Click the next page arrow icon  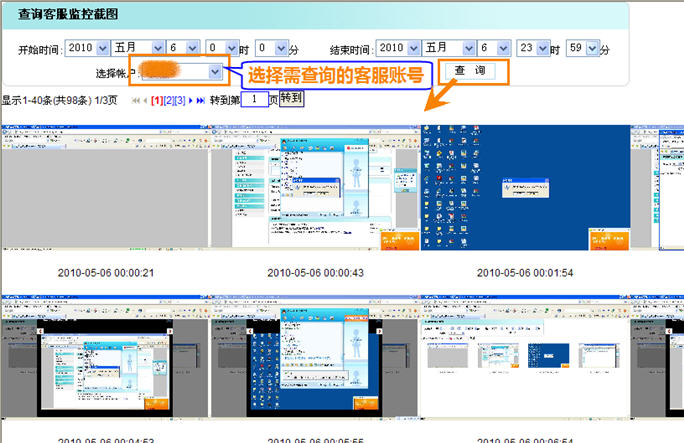(x=190, y=100)
